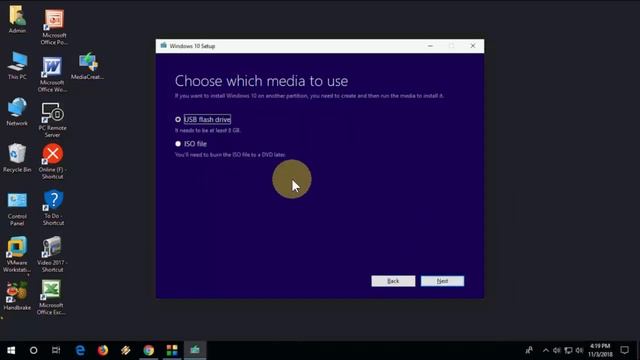This screenshot has width=640, height=360.
Task: Select the Network desktop icon
Action: pyautogui.click(x=17, y=111)
